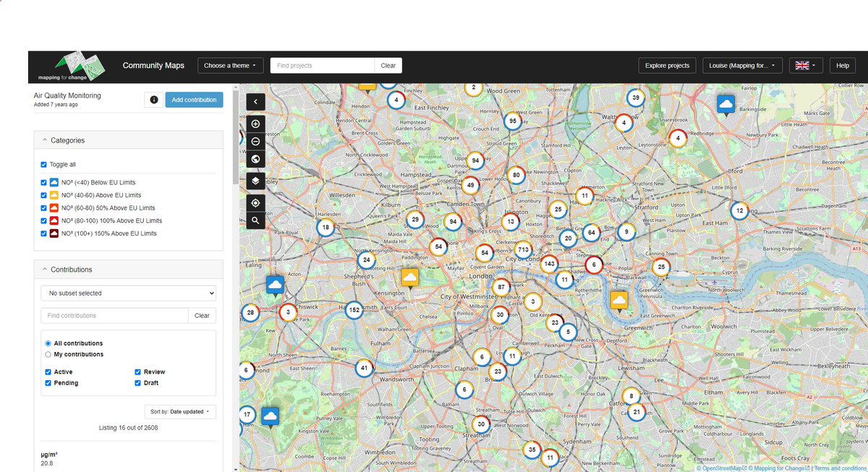Open the project info icon button
The height and width of the screenshot is (472, 868).
(x=153, y=100)
